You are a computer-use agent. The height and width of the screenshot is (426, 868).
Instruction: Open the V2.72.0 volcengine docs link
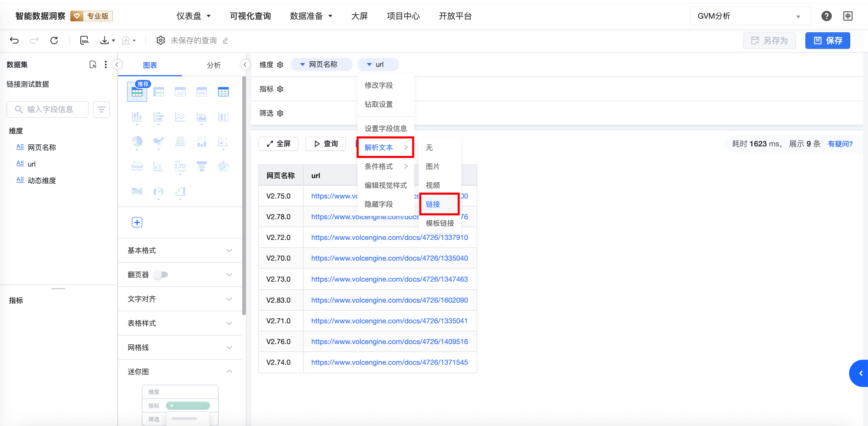(x=389, y=238)
